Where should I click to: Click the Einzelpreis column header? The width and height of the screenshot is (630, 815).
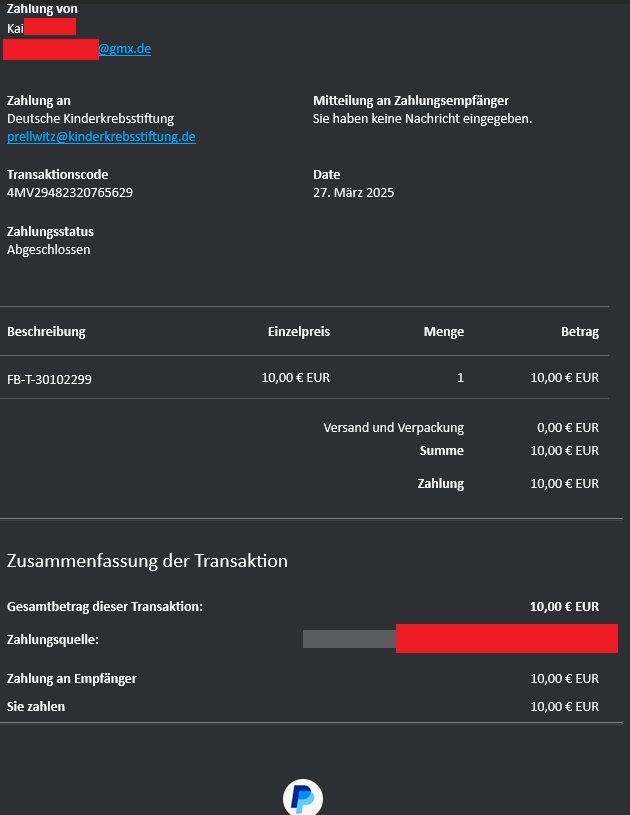pyautogui.click(x=298, y=332)
